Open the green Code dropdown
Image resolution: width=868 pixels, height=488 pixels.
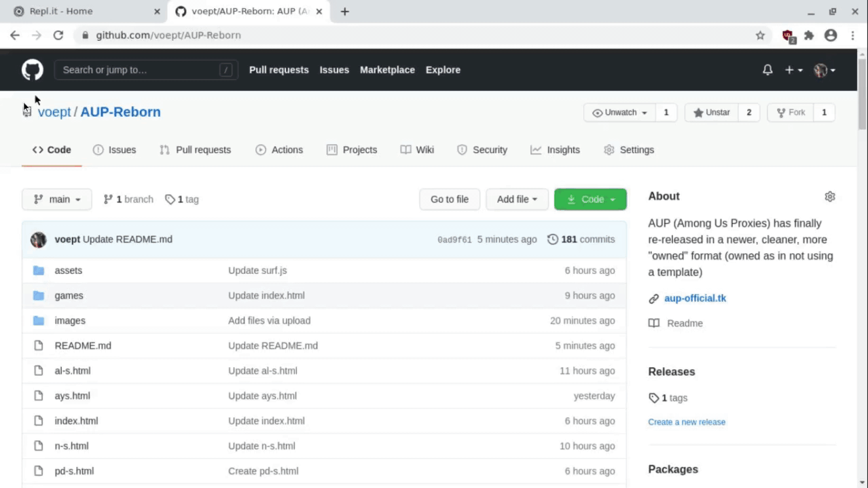tap(590, 199)
